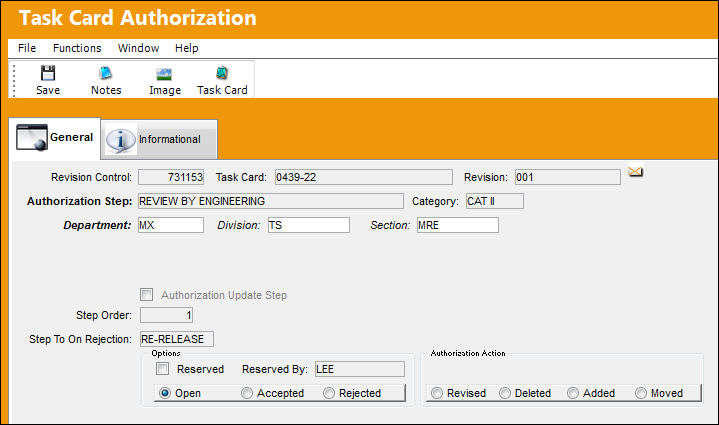Click the Task Card field 0439-22
Screen dimensions: 719x425
tap(364, 177)
